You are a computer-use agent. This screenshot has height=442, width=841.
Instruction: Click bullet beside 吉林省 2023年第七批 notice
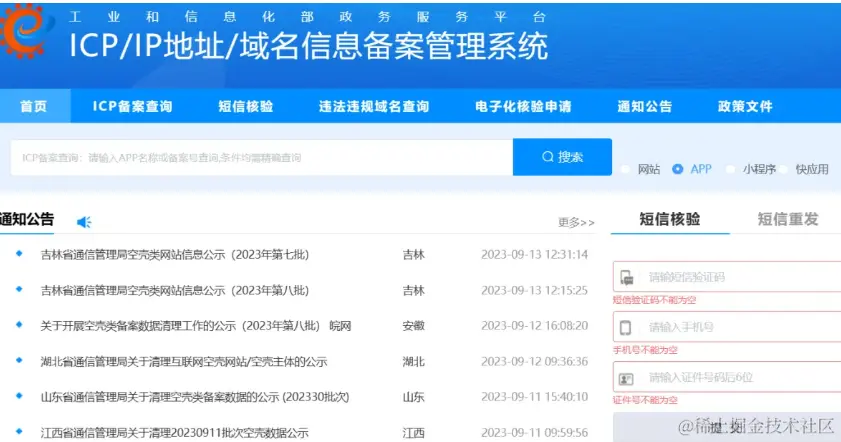pos(19,254)
